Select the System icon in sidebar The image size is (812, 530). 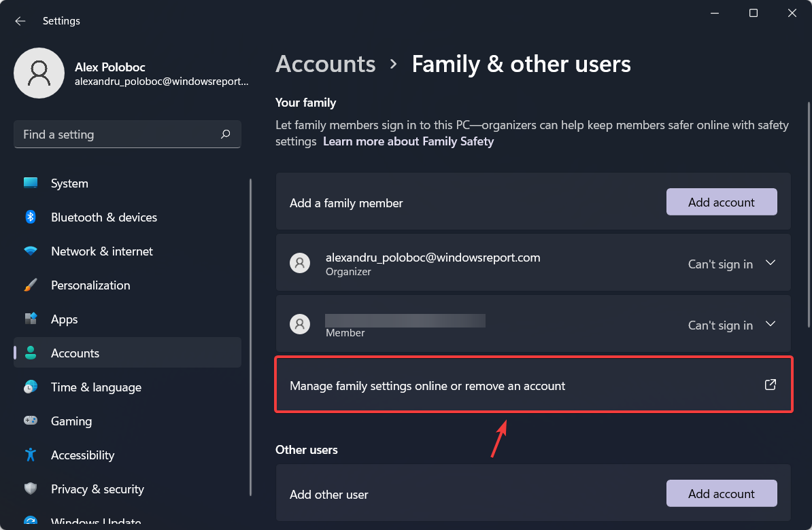30,183
